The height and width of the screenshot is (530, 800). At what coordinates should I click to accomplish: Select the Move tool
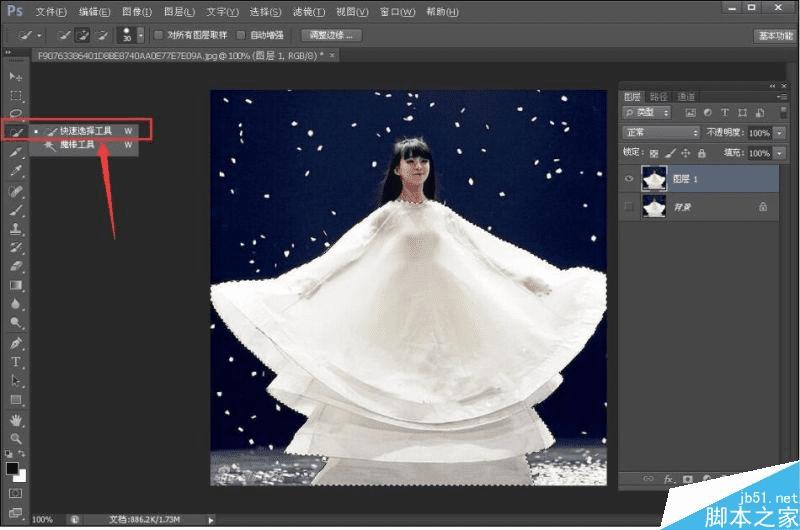(16, 77)
